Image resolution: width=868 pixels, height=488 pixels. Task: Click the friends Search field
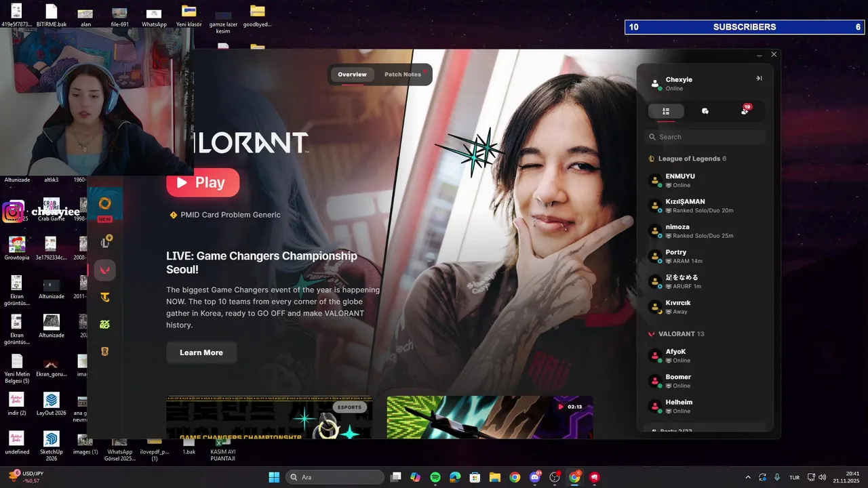point(705,137)
